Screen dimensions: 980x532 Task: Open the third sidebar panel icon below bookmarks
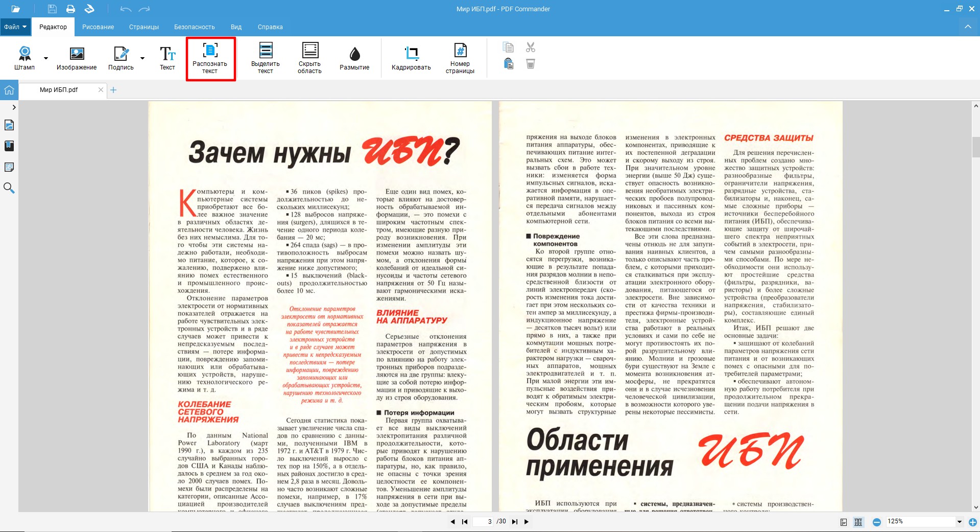(9, 167)
